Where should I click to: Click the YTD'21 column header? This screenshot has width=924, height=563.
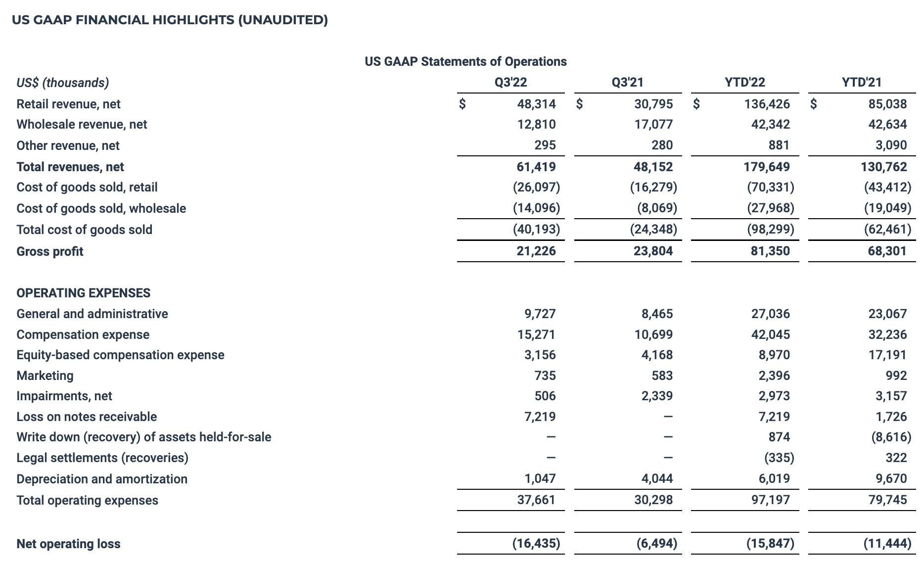click(862, 82)
